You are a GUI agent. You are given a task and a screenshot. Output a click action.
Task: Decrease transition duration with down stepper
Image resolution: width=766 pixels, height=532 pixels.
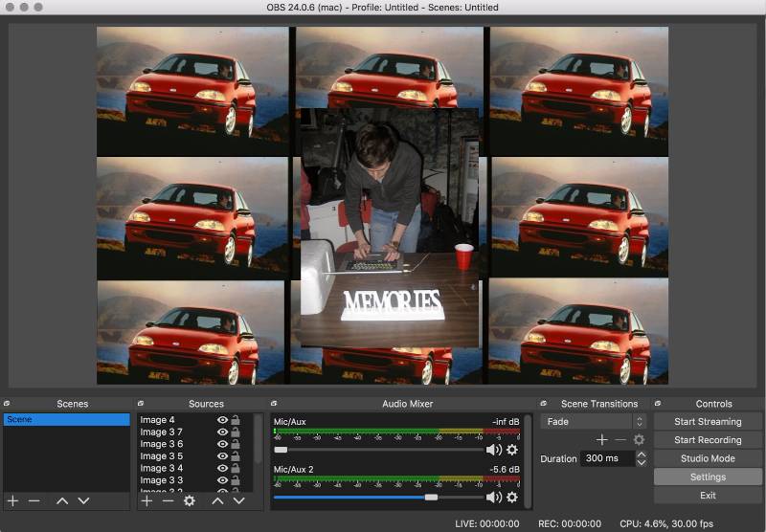[642, 462]
